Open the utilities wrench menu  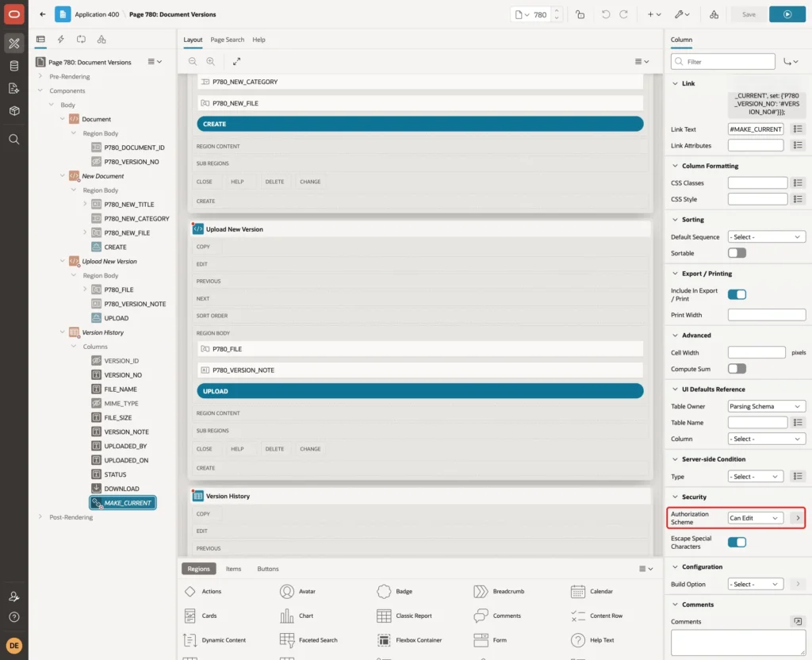[681, 14]
